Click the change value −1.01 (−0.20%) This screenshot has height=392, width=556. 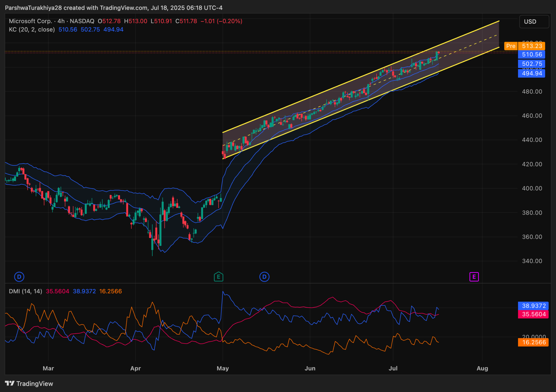[x=222, y=21]
